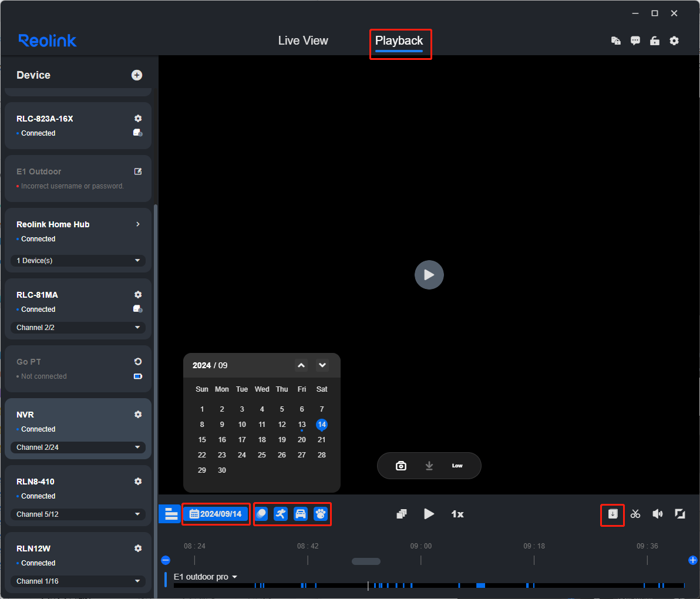The width and height of the screenshot is (700, 599).
Task: Open the Channel 2/2 dropdown
Action: [78, 328]
